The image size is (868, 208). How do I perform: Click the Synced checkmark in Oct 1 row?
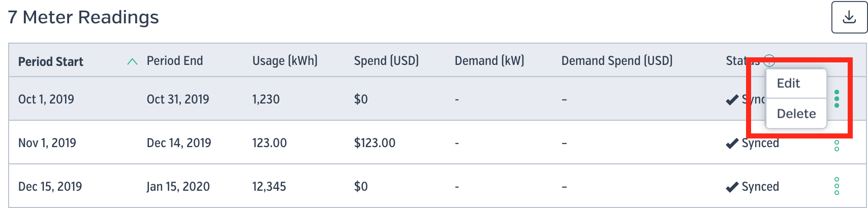tap(732, 100)
